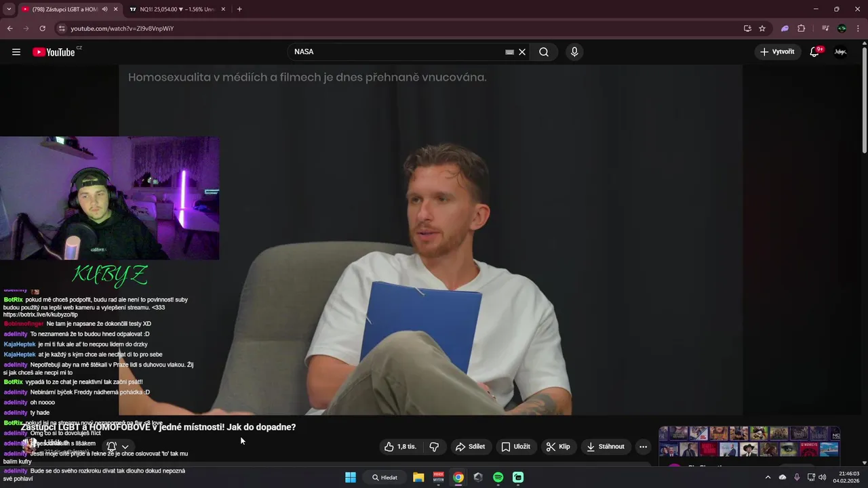Open the OneDrive cloud icon in system tray
The width and height of the screenshot is (868, 488).
click(x=783, y=477)
